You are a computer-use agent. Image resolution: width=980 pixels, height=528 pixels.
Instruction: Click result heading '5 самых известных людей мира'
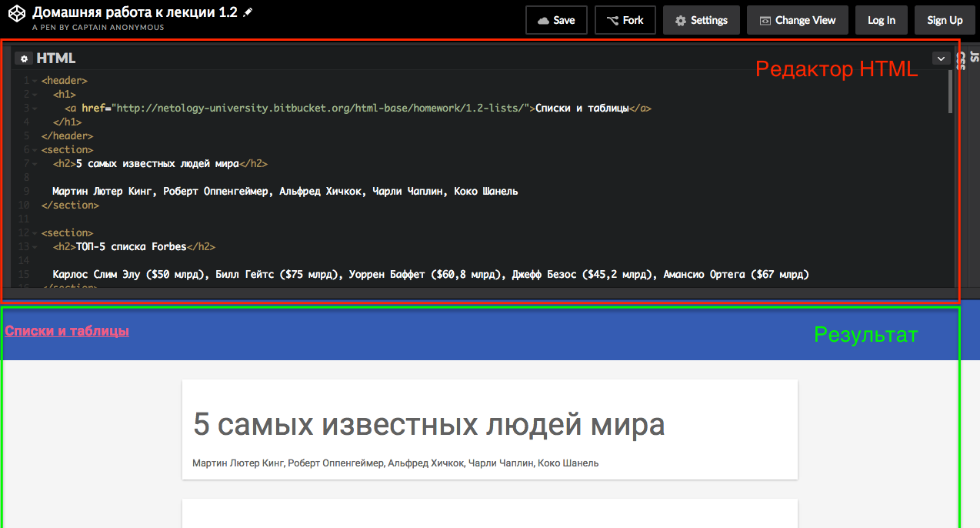[x=429, y=425]
